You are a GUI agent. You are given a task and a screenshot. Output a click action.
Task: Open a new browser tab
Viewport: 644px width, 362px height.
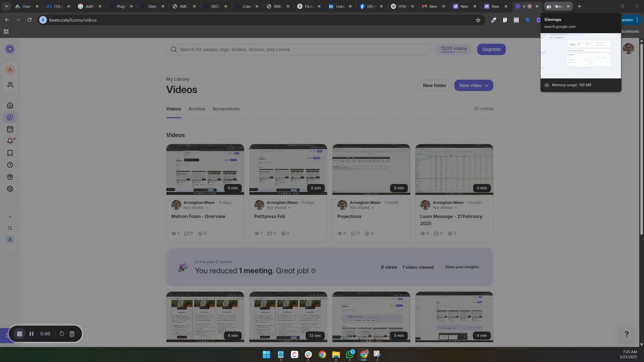click(x=580, y=7)
